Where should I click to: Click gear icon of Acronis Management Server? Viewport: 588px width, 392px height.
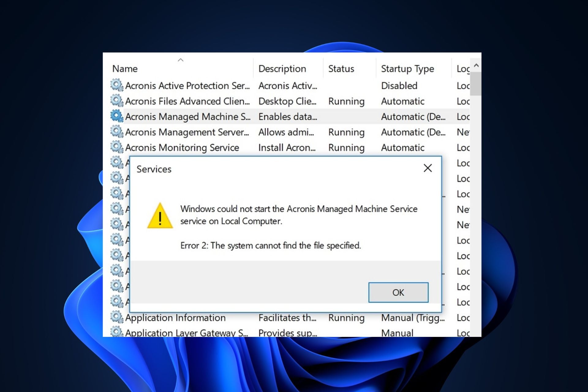[117, 132]
